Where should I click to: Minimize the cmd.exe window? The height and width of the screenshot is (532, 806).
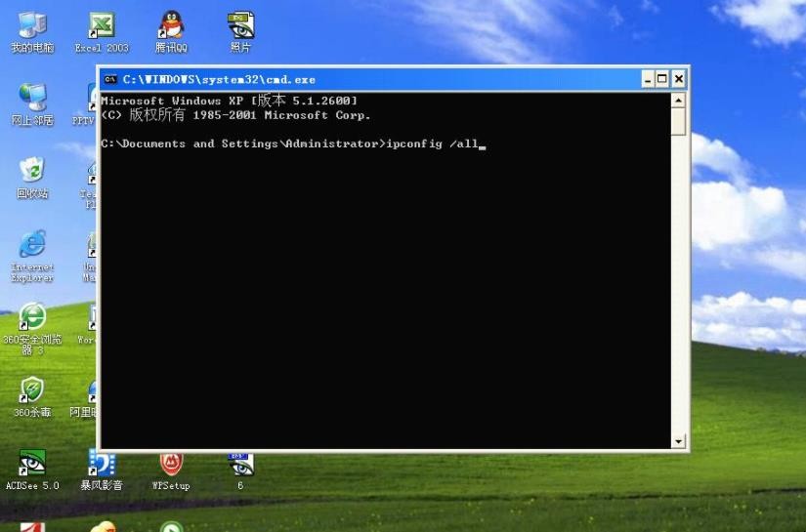tap(648, 79)
